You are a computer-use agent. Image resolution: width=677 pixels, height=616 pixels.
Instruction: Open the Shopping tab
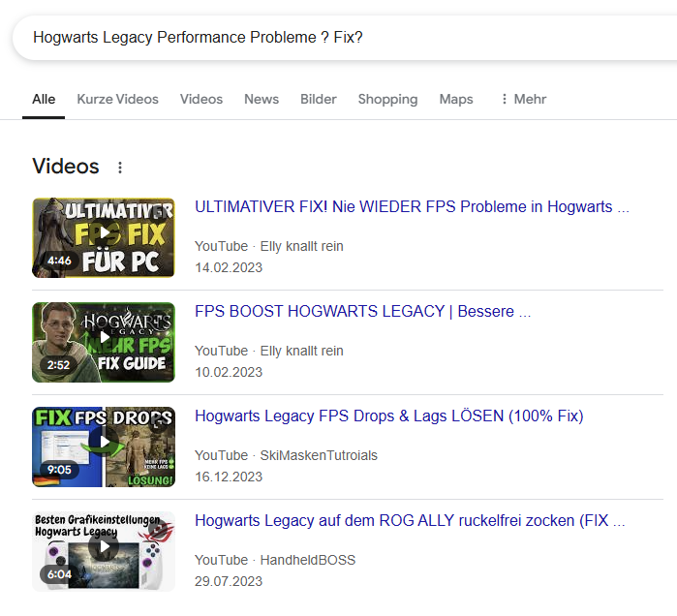(x=387, y=100)
